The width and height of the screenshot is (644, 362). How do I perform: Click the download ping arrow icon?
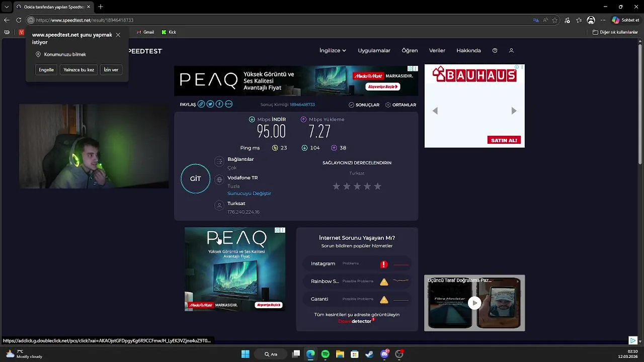(x=304, y=148)
